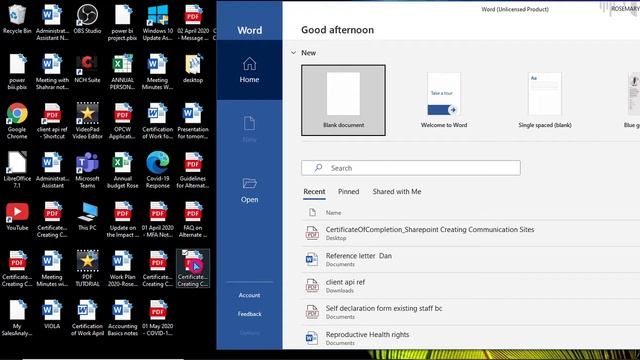Screen dimensions: 640x360
Task: Select the Annual budget Rose Excel file
Action: point(122,170)
